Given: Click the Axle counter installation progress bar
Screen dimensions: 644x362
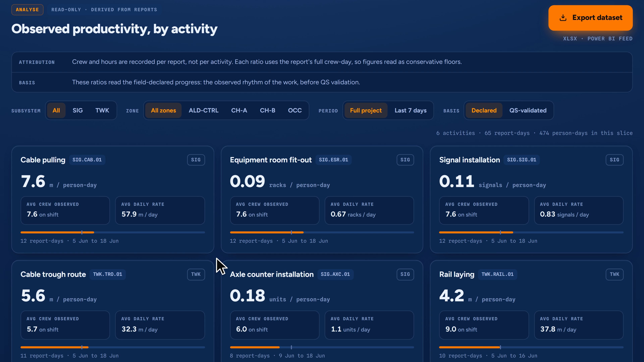Looking at the screenshot, I should (322, 347).
